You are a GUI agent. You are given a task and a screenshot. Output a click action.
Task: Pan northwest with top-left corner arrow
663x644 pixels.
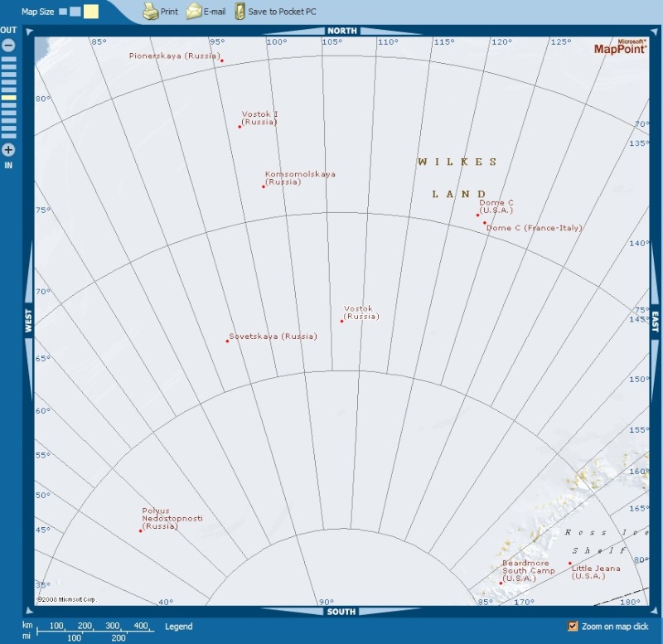(29, 31)
